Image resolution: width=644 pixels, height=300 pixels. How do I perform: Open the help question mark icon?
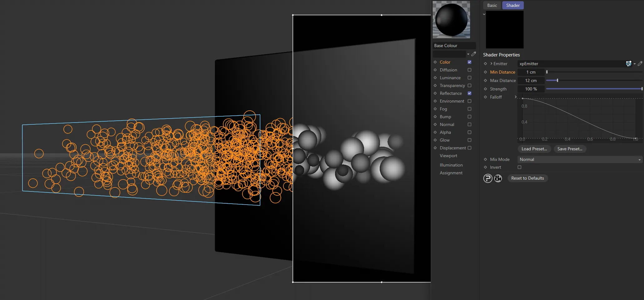pos(488,178)
